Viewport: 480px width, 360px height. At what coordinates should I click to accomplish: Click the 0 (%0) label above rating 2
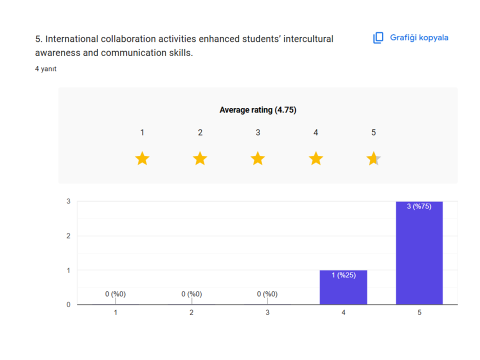(192, 294)
